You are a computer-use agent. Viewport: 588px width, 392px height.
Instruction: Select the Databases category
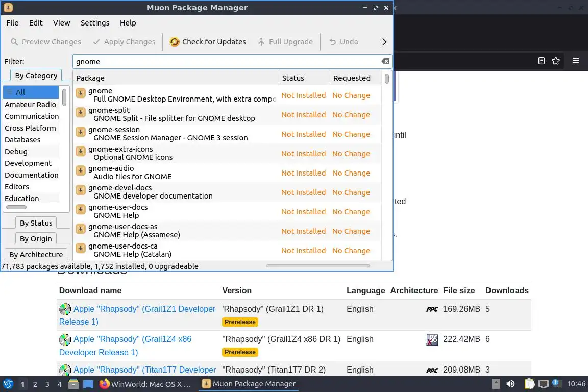pyautogui.click(x=31, y=140)
